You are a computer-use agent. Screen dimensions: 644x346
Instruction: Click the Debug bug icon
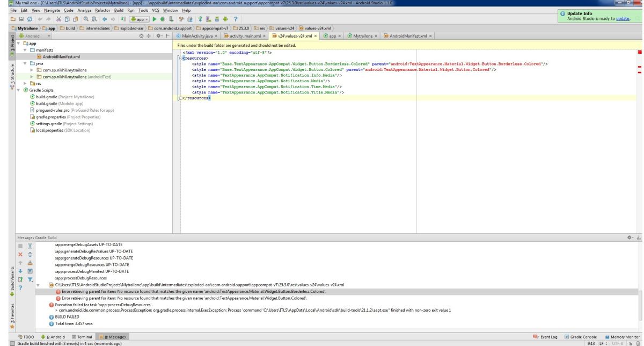click(x=162, y=19)
